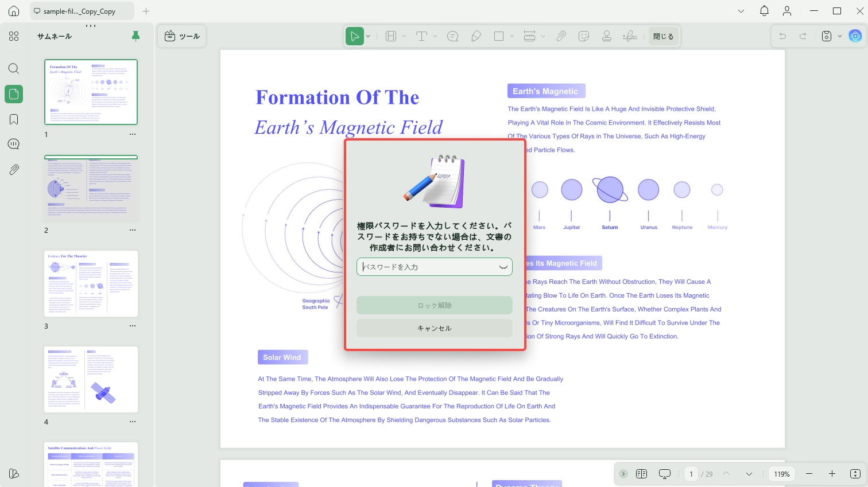Click the page number field

[x=691, y=474]
